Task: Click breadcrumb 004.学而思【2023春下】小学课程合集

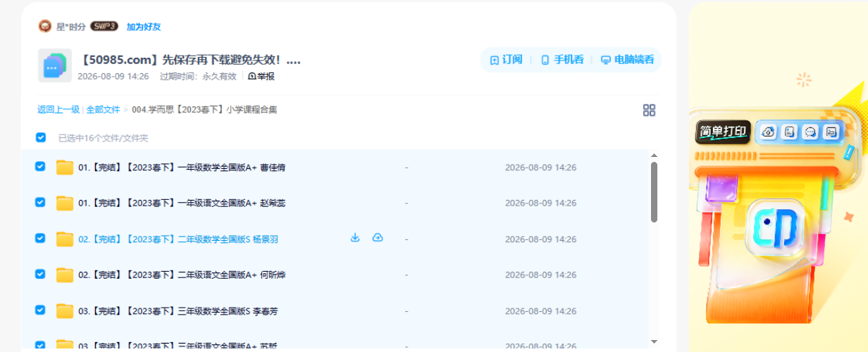Action: (x=204, y=110)
